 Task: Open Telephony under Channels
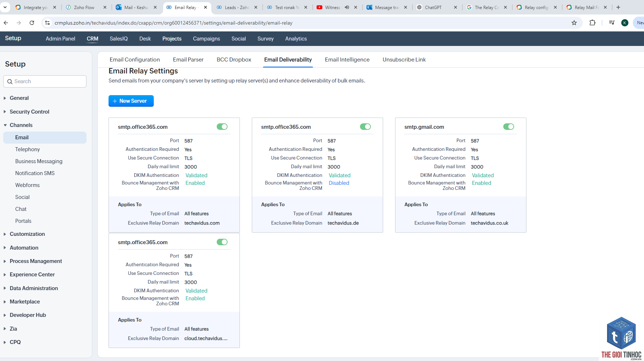27,149
